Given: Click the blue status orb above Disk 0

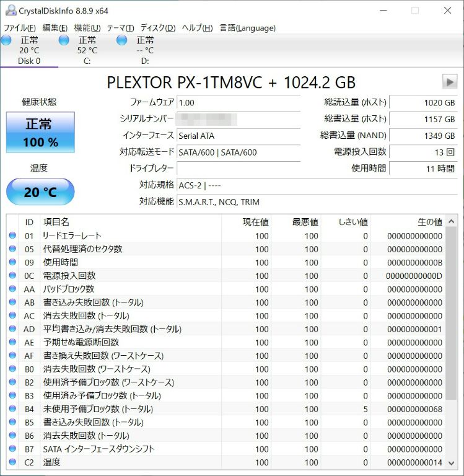Looking at the screenshot, I should [x=6, y=40].
